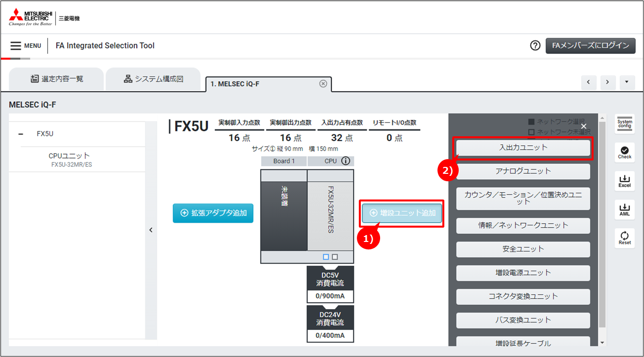Image resolution: width=644 pixels, height=357 pixels.
Task: Select the 1. MELSEC iQ-F tab
Action: coord(269,84)
